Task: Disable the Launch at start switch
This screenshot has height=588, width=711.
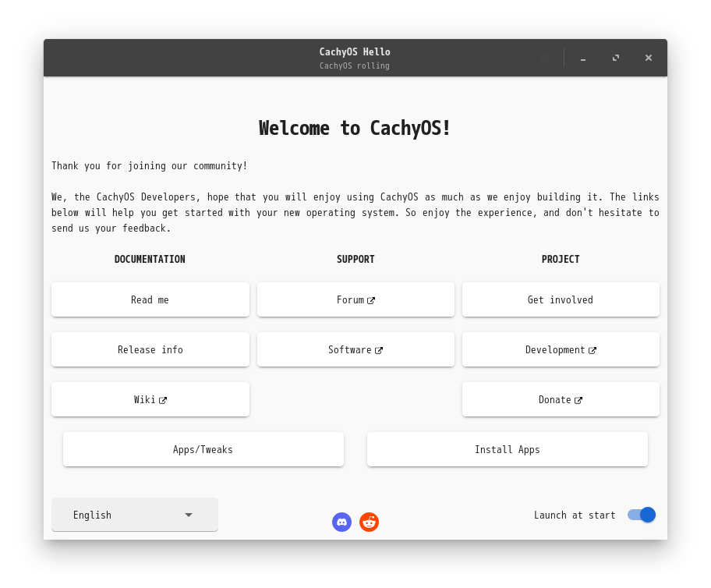Action: pyautogui.click(x=642, y=515)
